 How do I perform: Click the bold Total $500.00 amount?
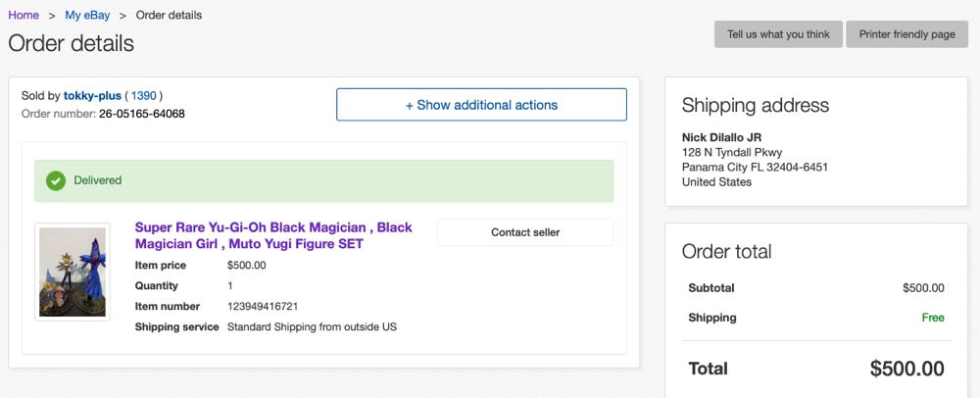pos(906,369)
